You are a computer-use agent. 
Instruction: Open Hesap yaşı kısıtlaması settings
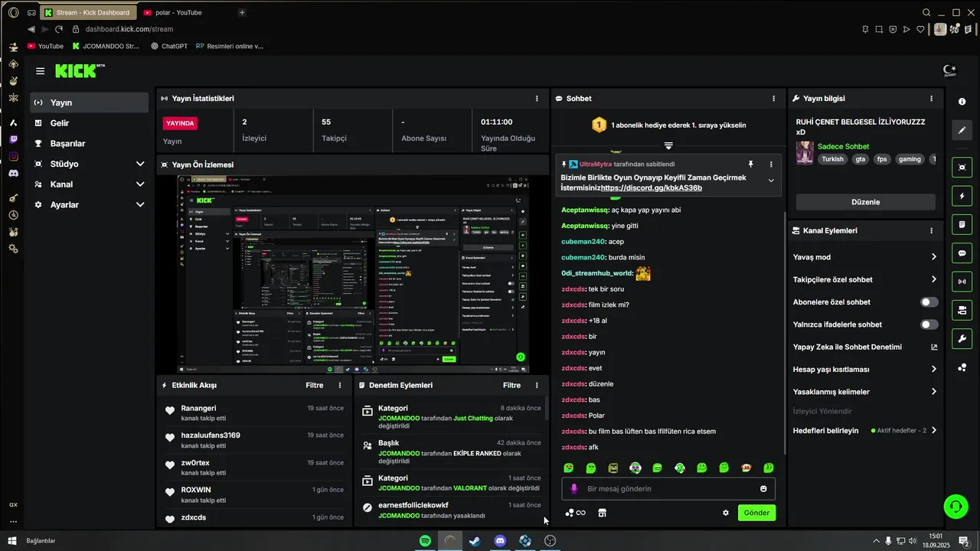865,369
